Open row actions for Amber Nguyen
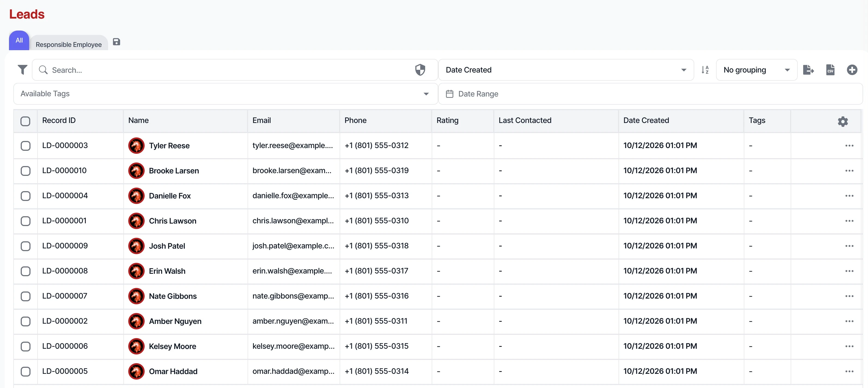Image resolution: width=868 pixels, height=388 pixels. pos(849,321)
